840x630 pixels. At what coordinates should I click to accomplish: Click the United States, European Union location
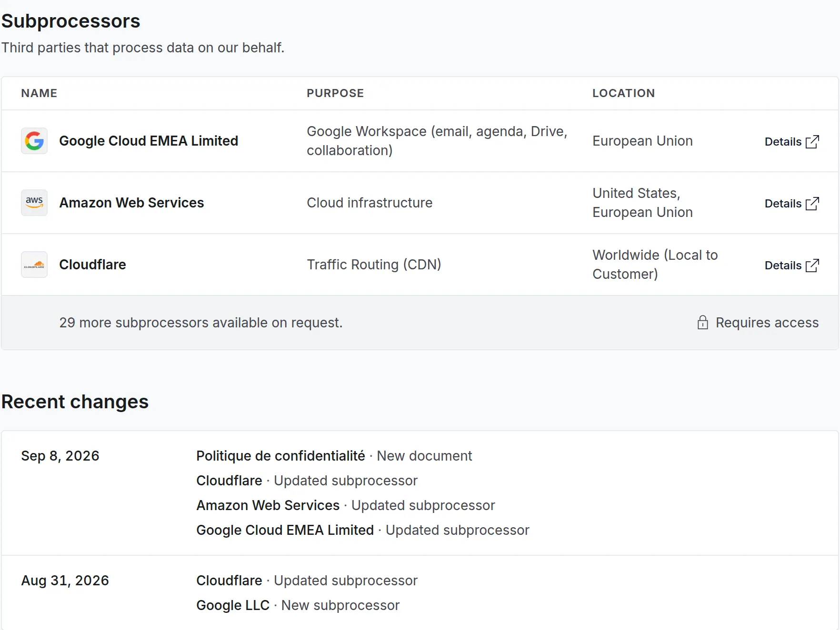642,203
